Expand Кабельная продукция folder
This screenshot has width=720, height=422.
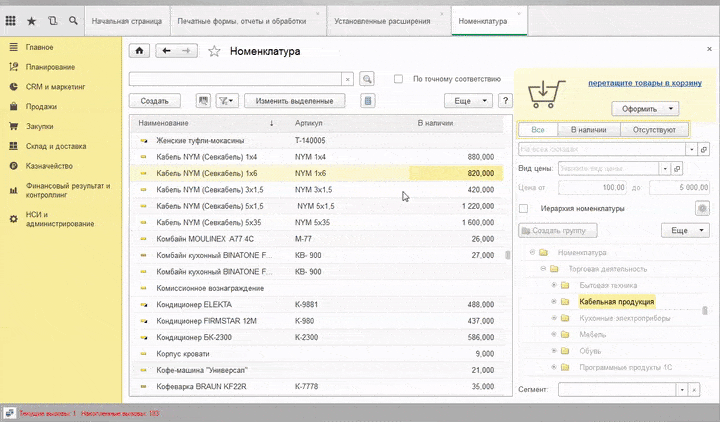click(554, 302)
